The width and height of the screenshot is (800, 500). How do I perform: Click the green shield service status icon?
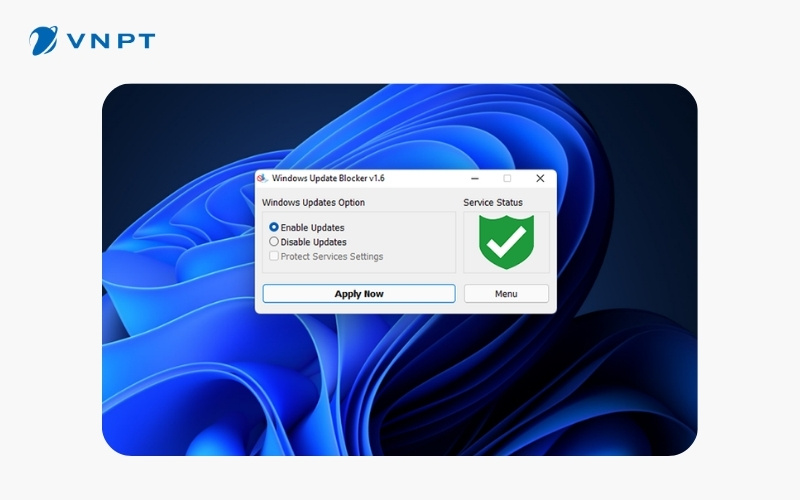click(x=506, y=242)
